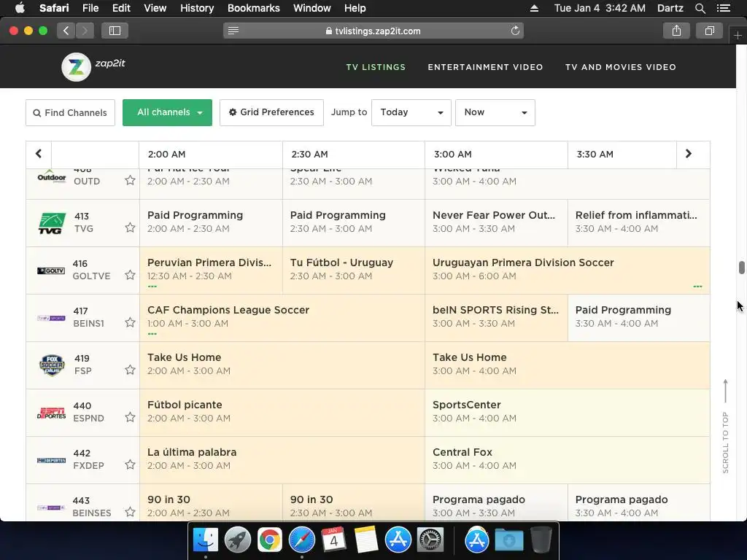
Task: Open the History menu
Action: pyautogui.click(x=197, y=8)
